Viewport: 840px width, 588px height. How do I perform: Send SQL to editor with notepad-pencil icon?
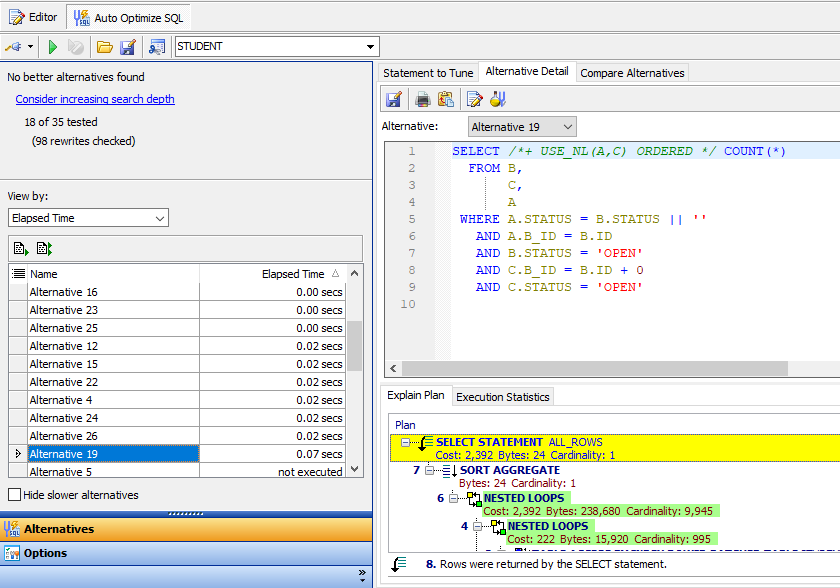click(475, 99)
